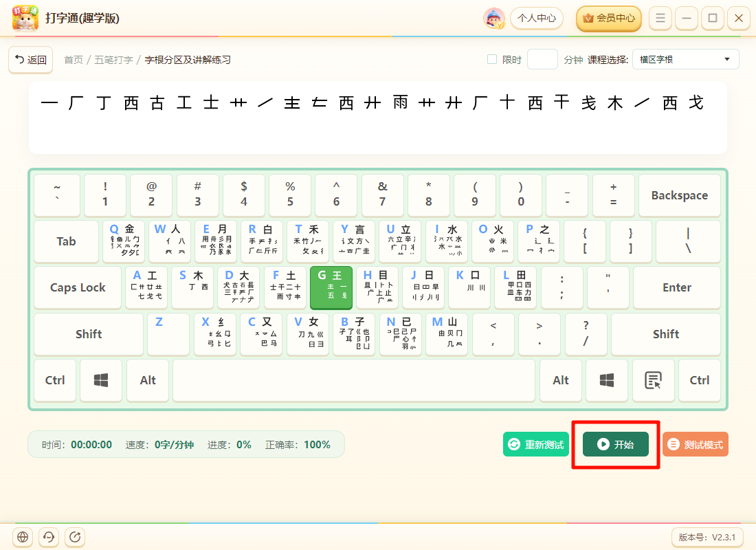Click the H 目 key on keyboard
This screenshot has width=756, height=550.
(x=377, y=287)
